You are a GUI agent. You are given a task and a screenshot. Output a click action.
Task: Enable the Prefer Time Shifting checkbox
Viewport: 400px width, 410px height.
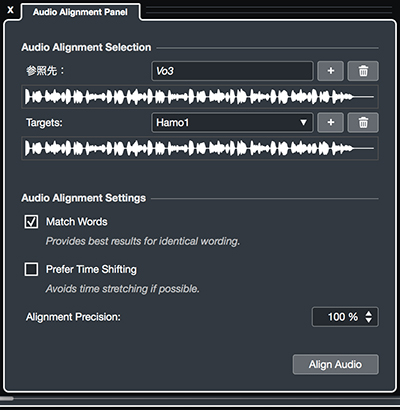coord(31,269)
